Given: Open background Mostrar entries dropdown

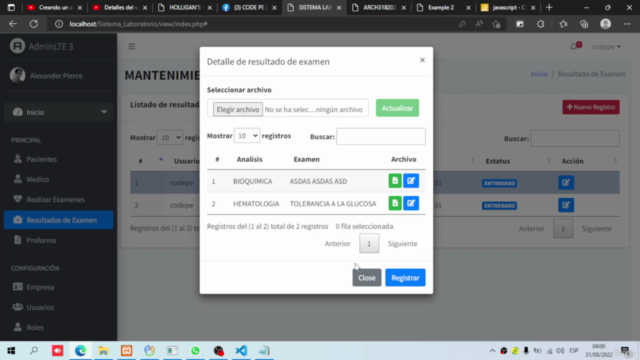Looking at the screenshot, I should tap(170, 138).
